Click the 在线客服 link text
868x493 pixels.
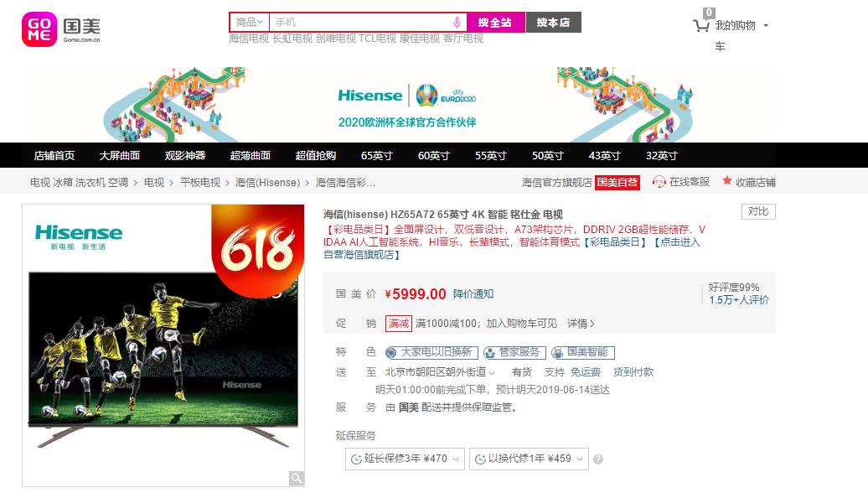tap(690, 182)
